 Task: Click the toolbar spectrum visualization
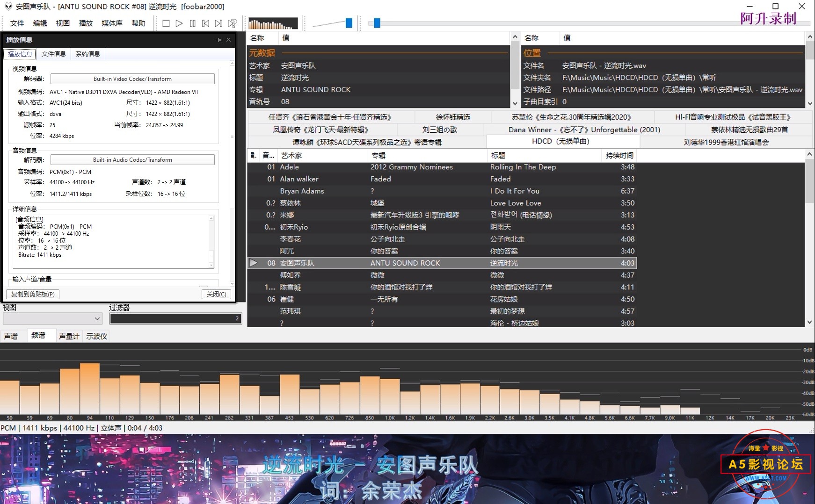pos(273,23)
